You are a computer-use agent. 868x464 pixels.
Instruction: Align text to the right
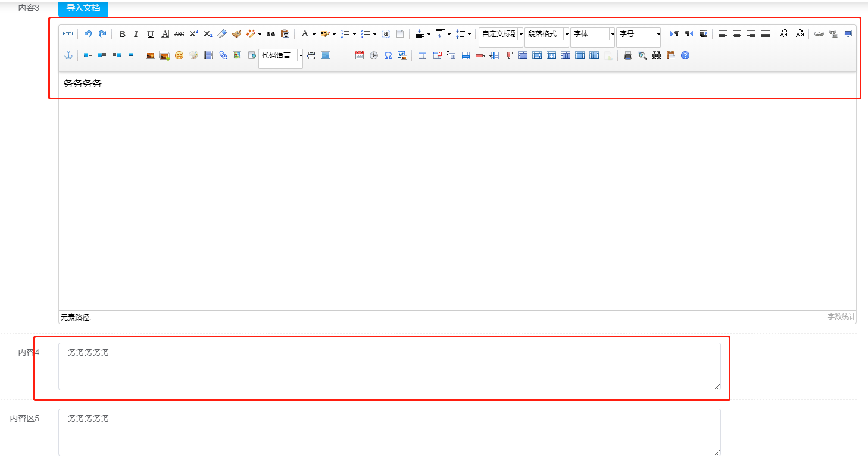pyautogui.click(x=751, y=34)
